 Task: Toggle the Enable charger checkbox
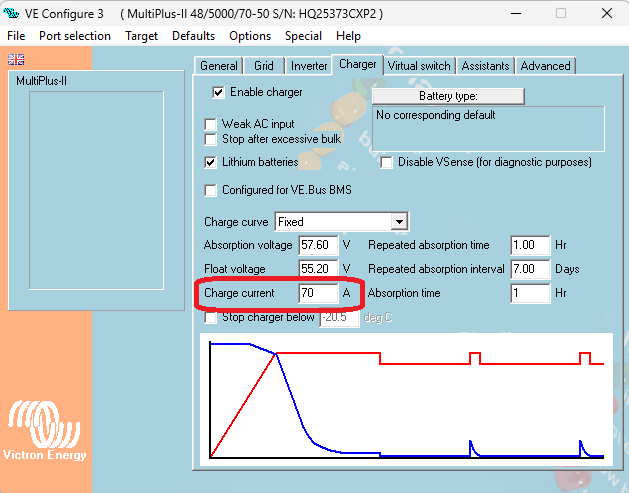(x=218, y=92)
